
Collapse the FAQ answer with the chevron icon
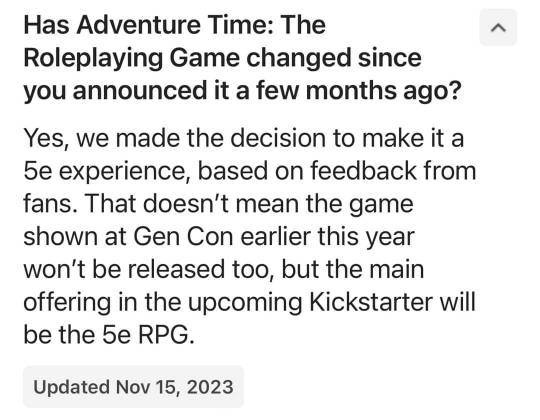(498, 28)
